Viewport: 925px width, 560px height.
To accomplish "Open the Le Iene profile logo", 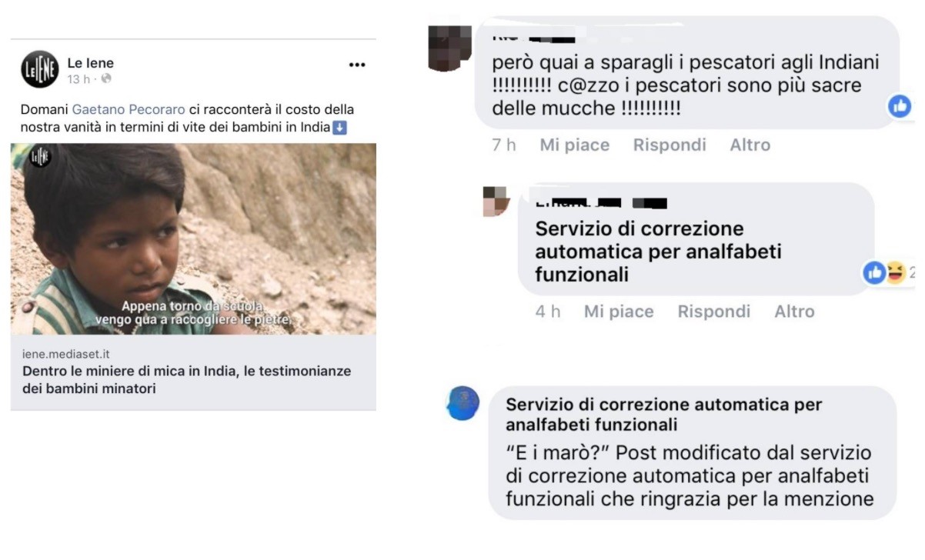I will click(39, 69).
